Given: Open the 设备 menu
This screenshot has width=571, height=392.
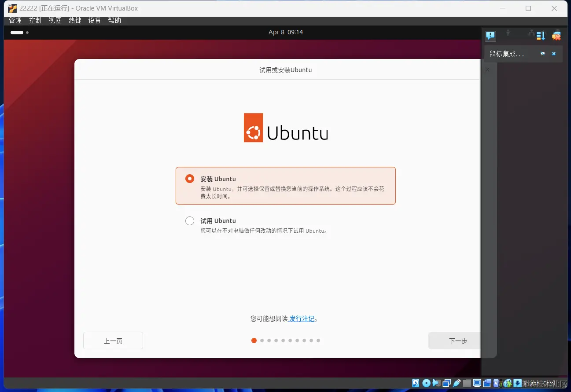Looking at the screenshot, I should coord(95,21).
